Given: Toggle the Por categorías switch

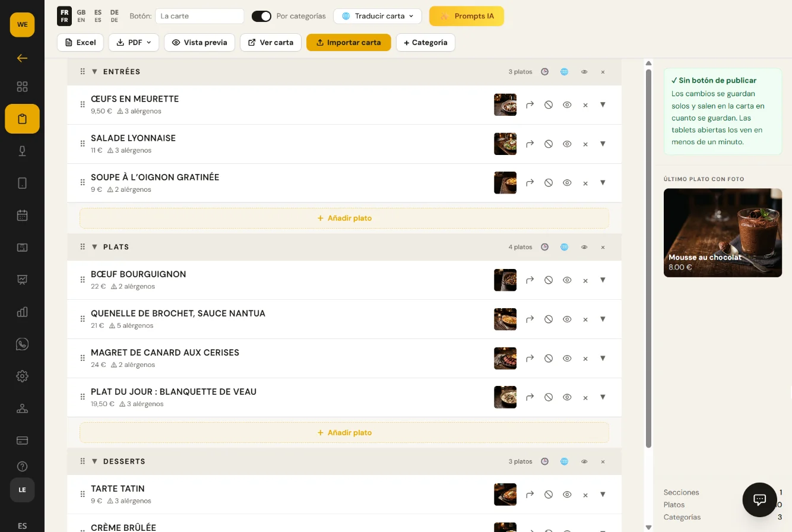Looking at the screenshot, I should (x=261, y=16).
